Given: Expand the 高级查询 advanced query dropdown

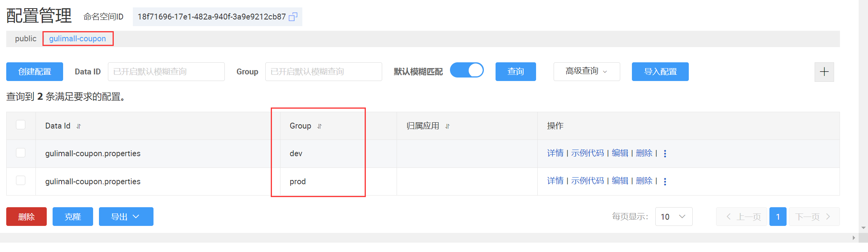Looking at the screenshot, I should click(586, 71).
